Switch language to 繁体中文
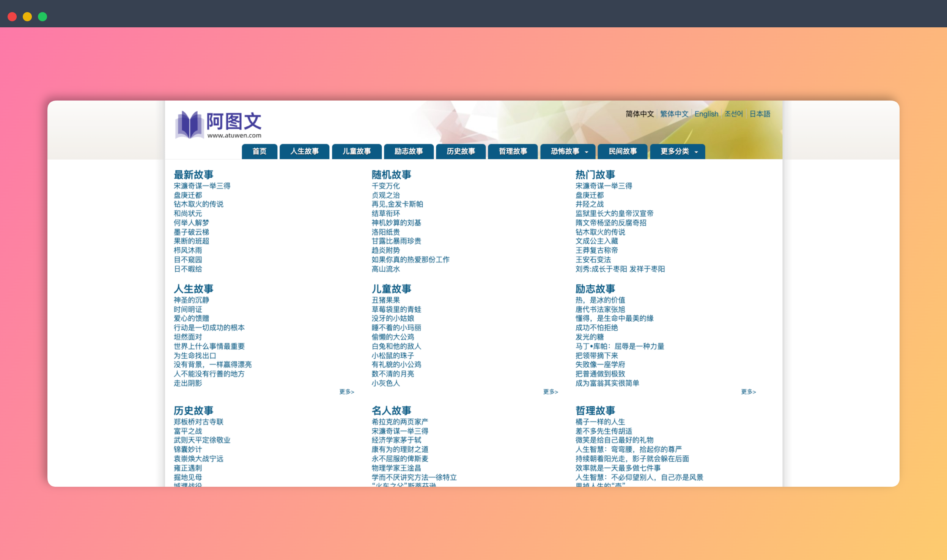Screen dimensions: 947x560 click(x=674, y=114)
